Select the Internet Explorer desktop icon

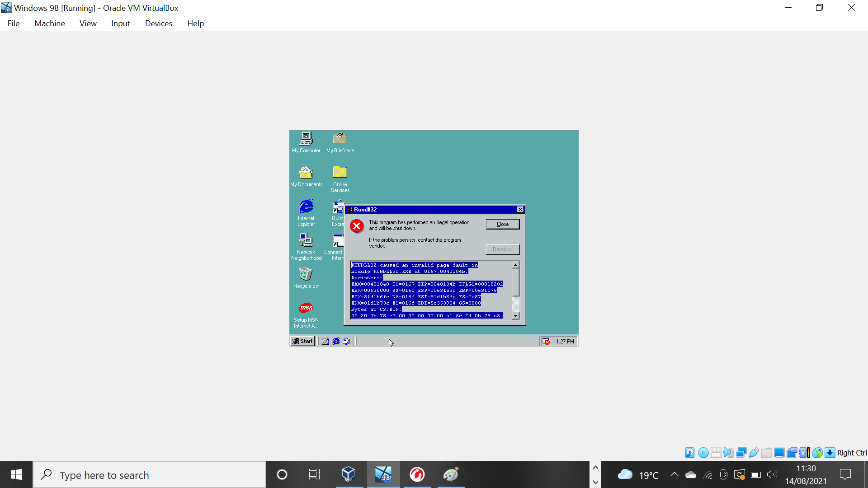click(x=306, y=206)
